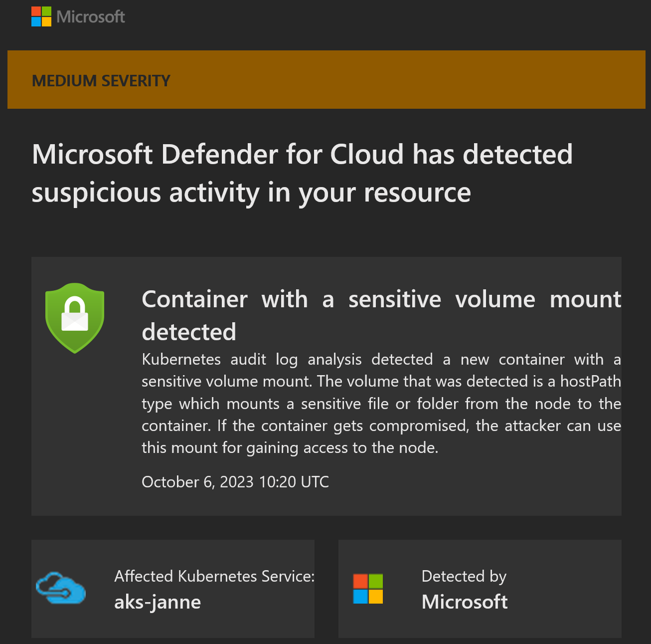
Task: Click headline line 'Microsoft Defender for Cloud has detected'
Action: tap(303, 154)
